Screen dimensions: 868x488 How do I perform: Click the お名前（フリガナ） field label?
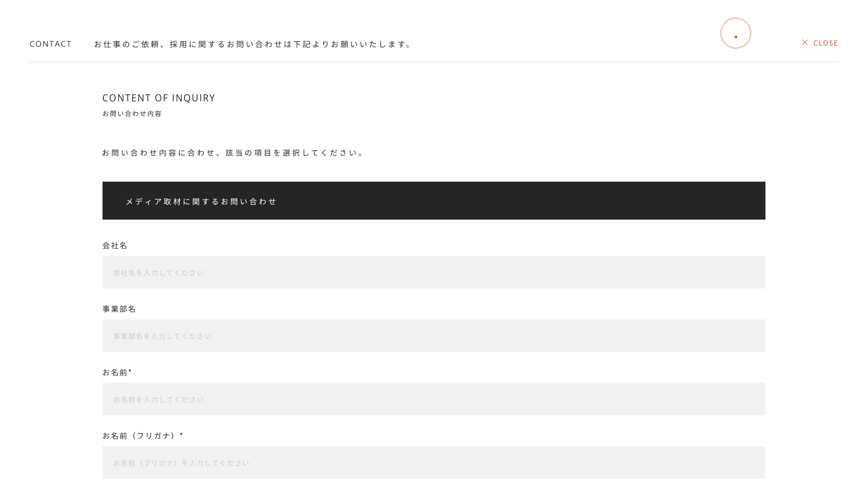point(140,436)
